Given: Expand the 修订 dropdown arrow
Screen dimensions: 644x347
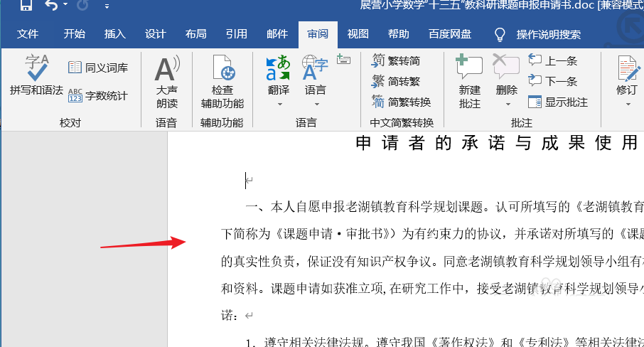Looking at the screenshot, I should point(628,105).
